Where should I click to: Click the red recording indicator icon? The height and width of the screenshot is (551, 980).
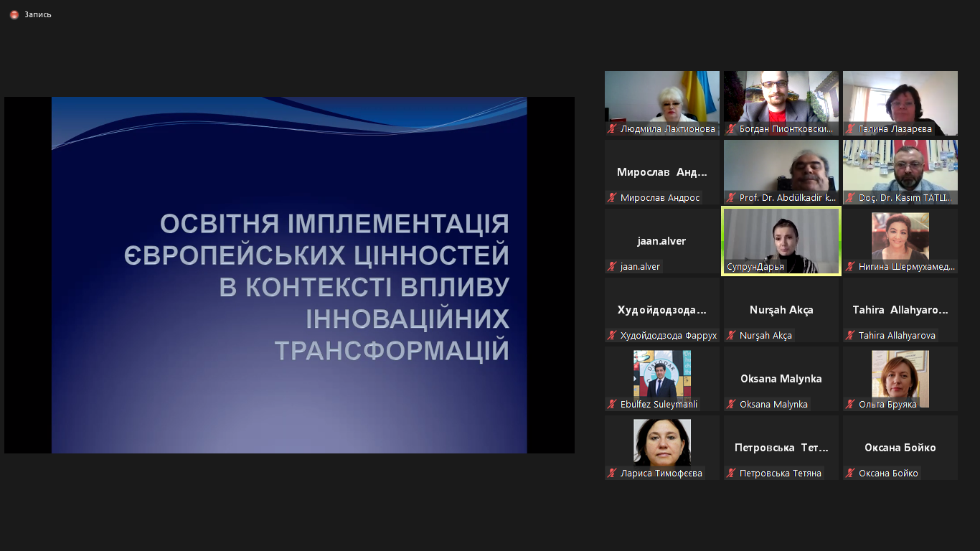(x=14, y=14)
